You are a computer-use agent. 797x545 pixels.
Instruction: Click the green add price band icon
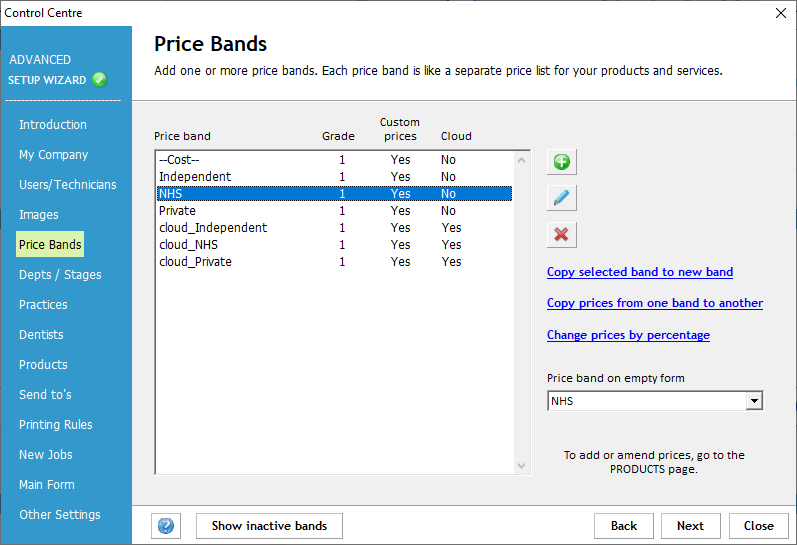pyautogui.click(x=562, y=162)
